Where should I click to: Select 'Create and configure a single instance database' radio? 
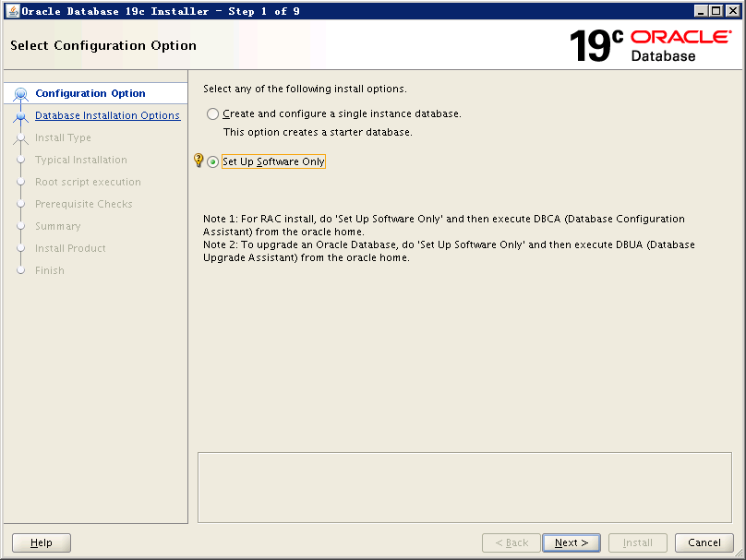[x=212, y=114]
